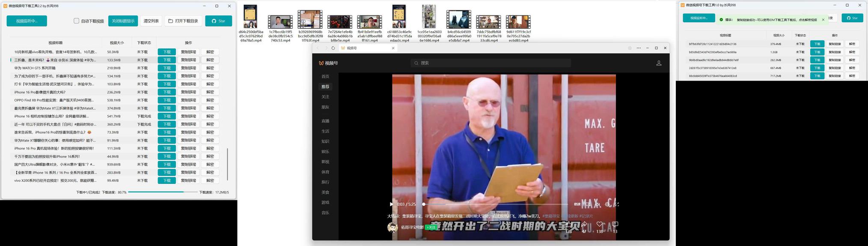Open the 倍速 playback speed selector
The height and width of the screenshot is (246, 868).
point(577,204)
